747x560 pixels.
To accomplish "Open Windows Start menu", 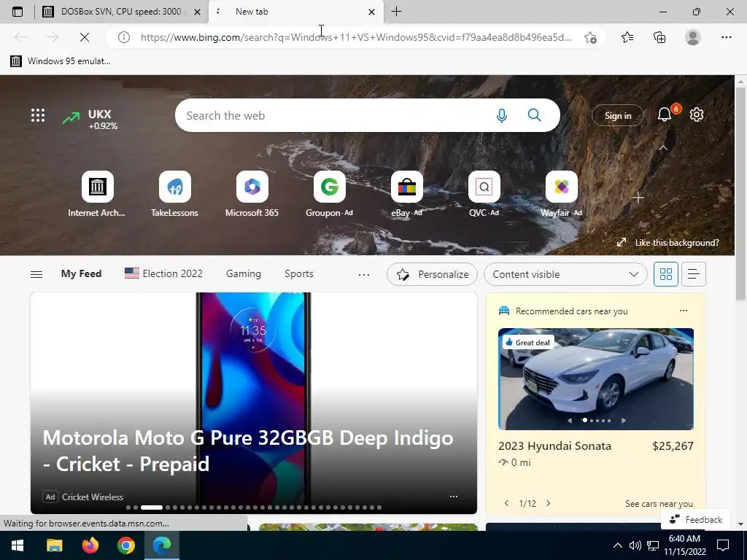I will pos(18,545).
